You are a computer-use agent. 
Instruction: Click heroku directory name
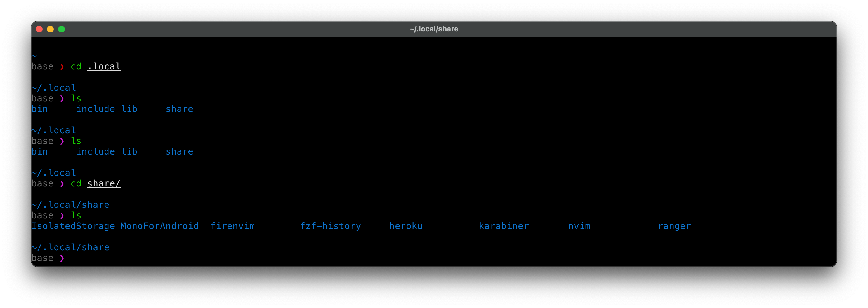click(406, 226)
